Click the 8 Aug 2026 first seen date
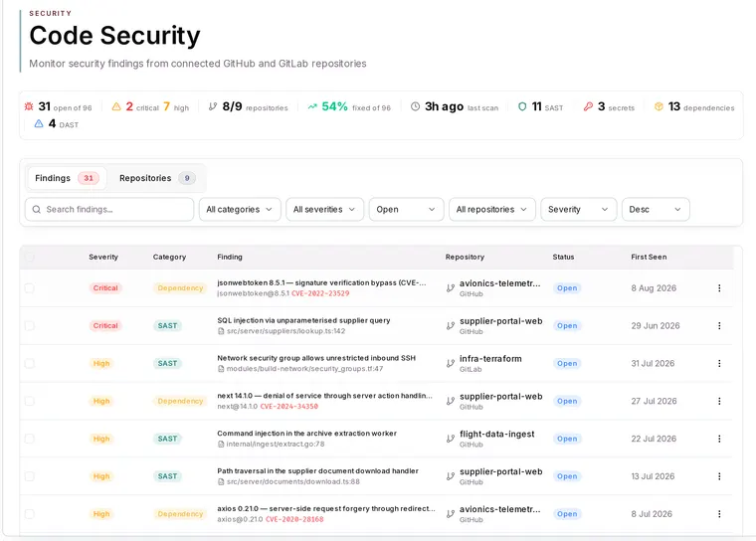This screenshot has width=756, height=541. coord(654,287)
